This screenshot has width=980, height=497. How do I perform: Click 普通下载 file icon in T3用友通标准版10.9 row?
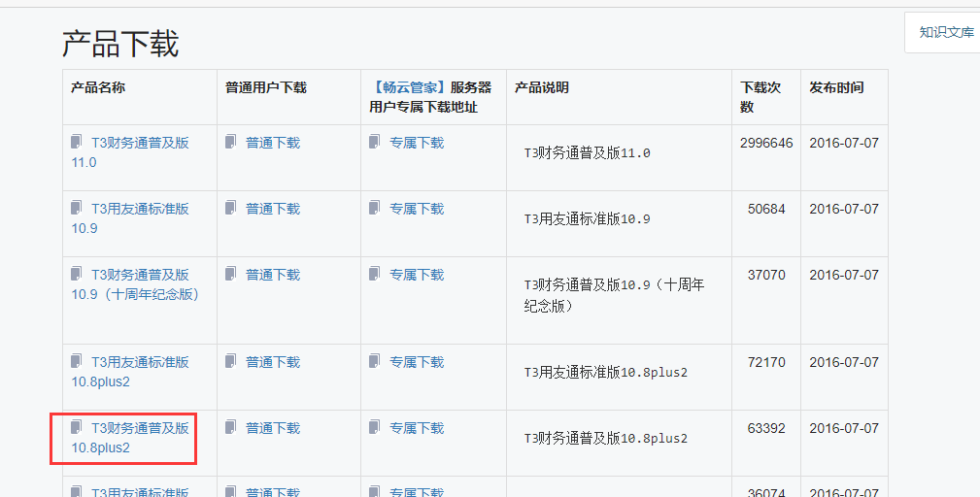pyautogui.click(x=230, y=208)
